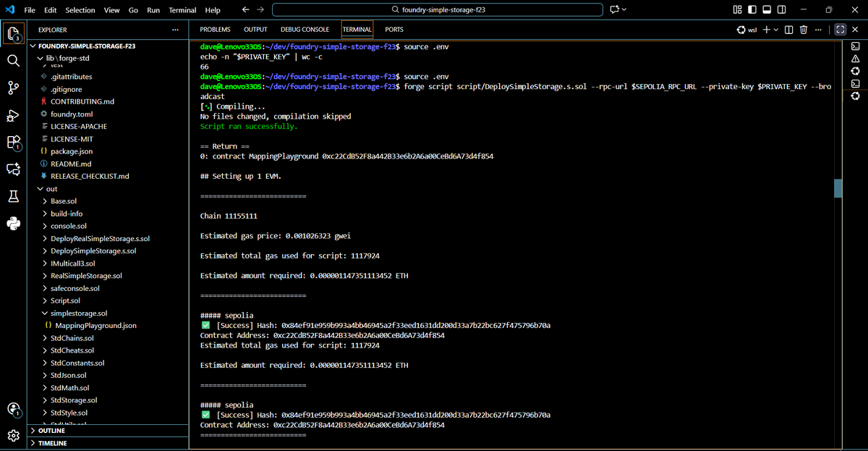Viewport: 868px width, 451px height.
Task: Expand the Base.sol folder
Action: tap(109, 201)
